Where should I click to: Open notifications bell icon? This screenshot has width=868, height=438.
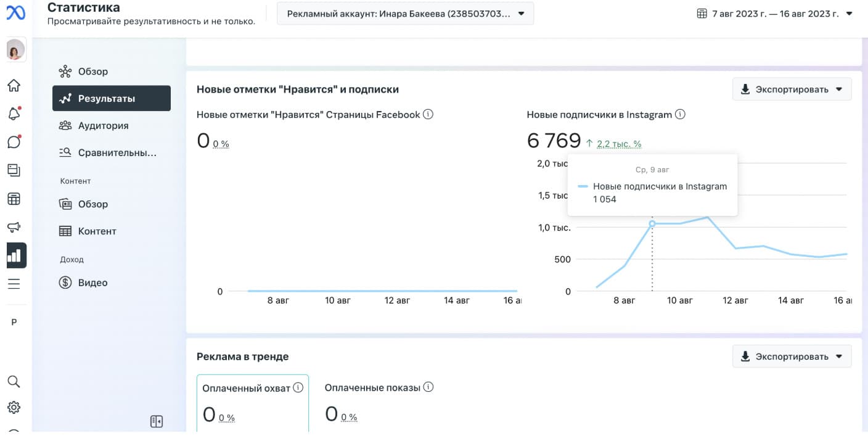pos(14,114)
